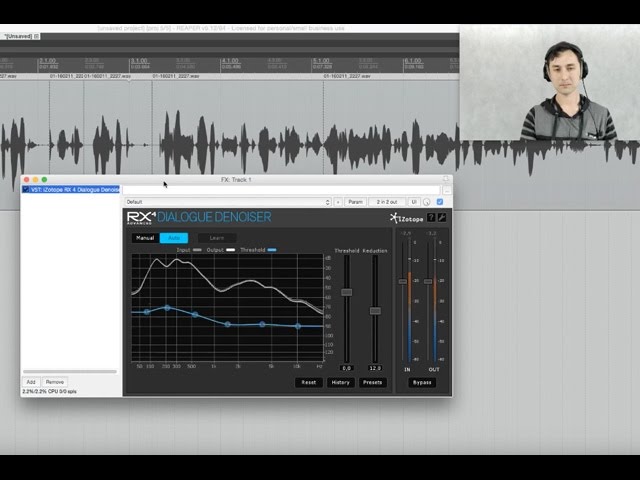Click the Threshold legend label
Image resolution: width=640 pixels, height=480 pixels.
tap(253, 250)
